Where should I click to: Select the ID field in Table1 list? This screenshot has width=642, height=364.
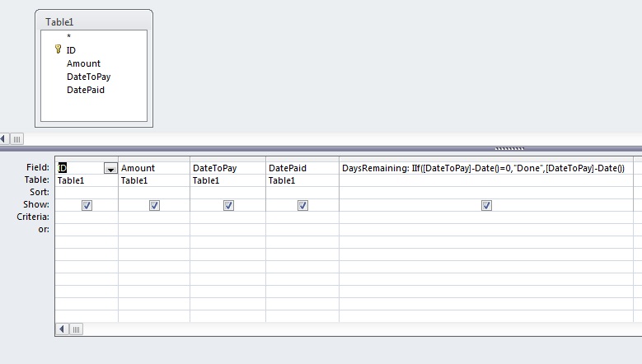(71, 50)
